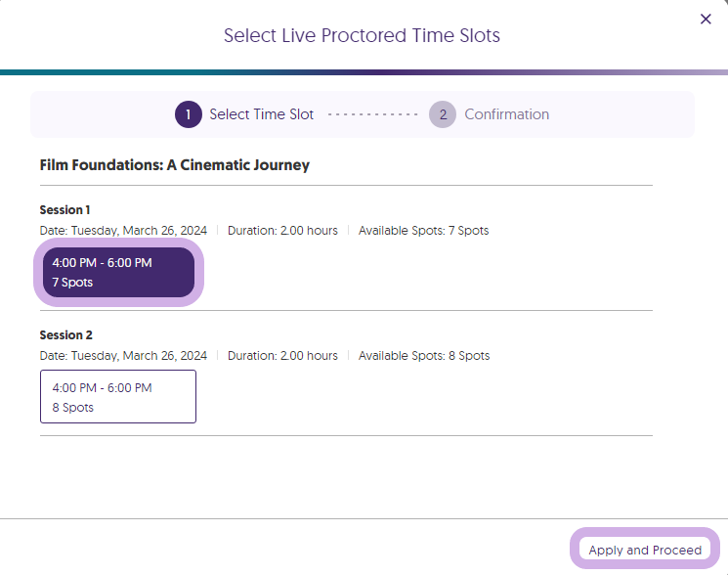Click the step 2 circle icon
Image resolution: width=728 pixels, height=575 pixels.
click(x=443, y=114)
